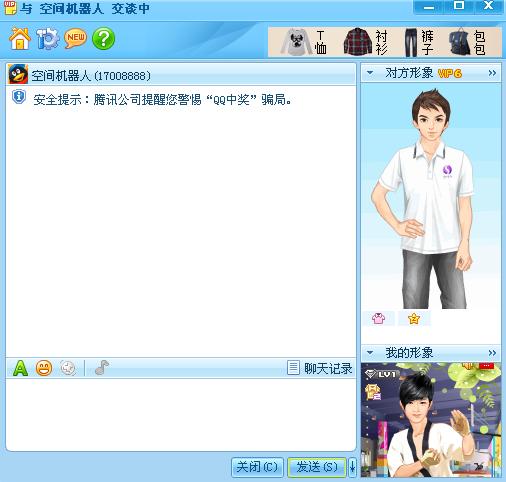
Task: Click my avatar image in 我的形象
Action: [x=431, y=420]
